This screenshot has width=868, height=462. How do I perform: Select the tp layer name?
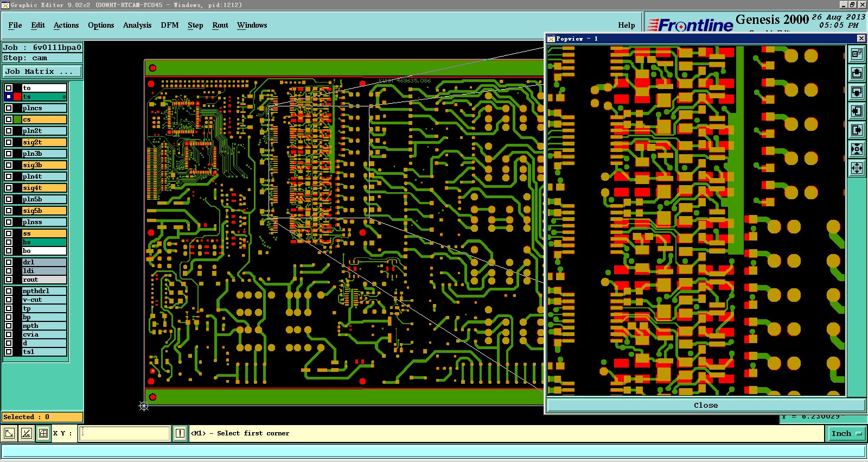(x=44, y=308)
